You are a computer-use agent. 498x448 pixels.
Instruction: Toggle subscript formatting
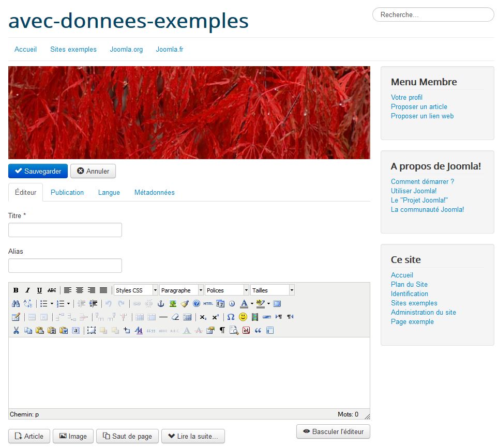(x=203, y=317)
